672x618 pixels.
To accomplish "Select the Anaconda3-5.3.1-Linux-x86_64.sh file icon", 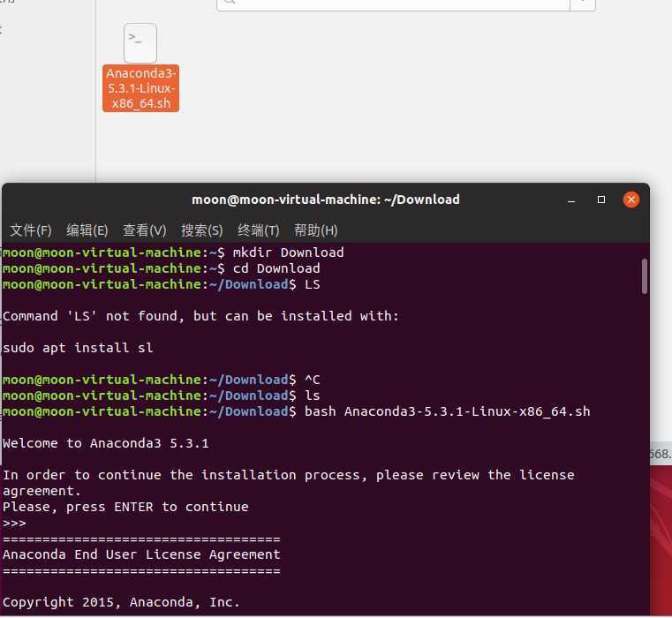I will coord(140,43).
